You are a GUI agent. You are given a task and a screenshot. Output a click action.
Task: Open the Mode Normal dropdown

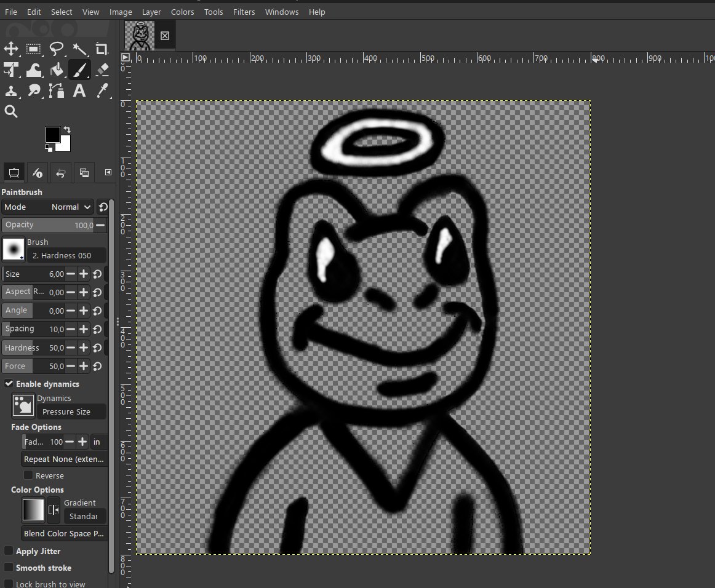(47, 207)
